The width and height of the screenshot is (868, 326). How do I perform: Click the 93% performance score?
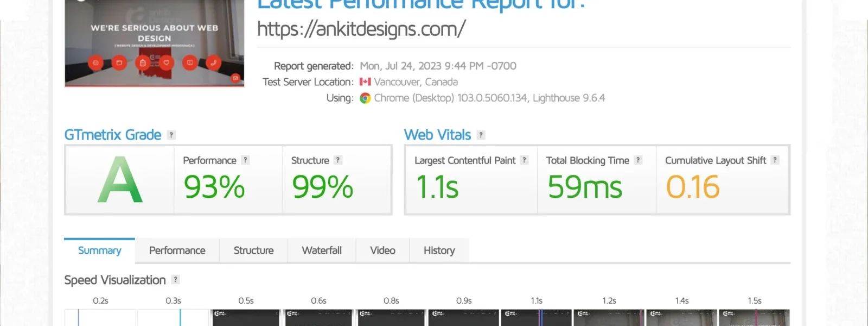tap(214, 187)
